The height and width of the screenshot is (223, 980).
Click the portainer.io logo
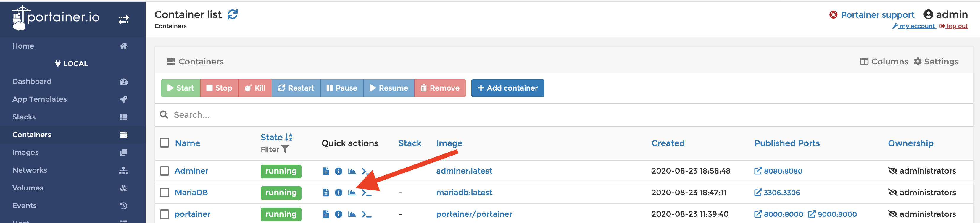(56, 17)
